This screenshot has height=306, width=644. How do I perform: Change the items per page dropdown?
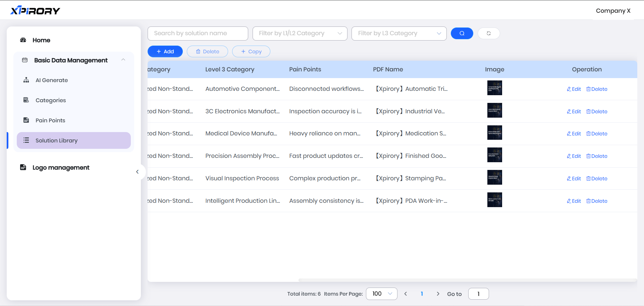[381, 294]
